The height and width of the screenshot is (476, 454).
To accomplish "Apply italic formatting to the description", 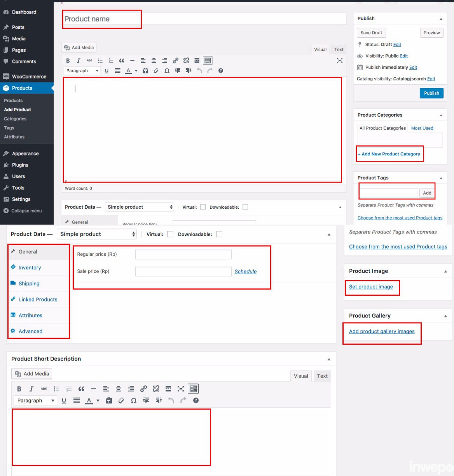I will 79,61.
